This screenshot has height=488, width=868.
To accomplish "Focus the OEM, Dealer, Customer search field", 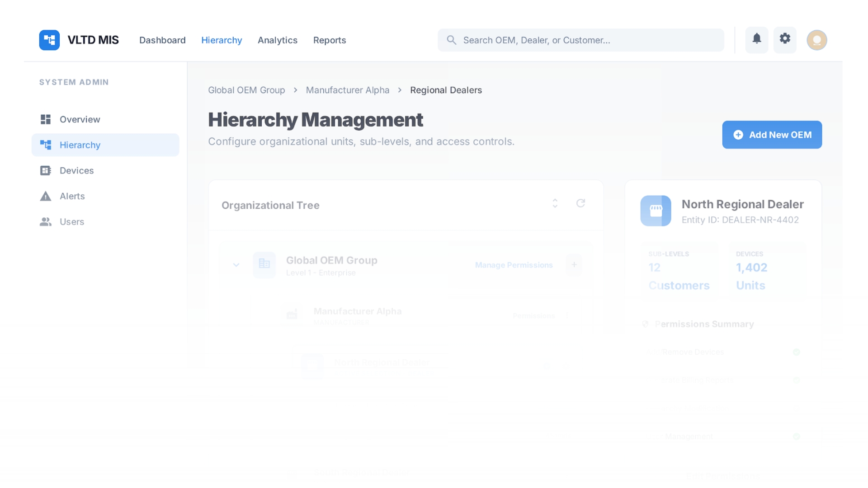I will pyautogui.click(x=581, y=40).
